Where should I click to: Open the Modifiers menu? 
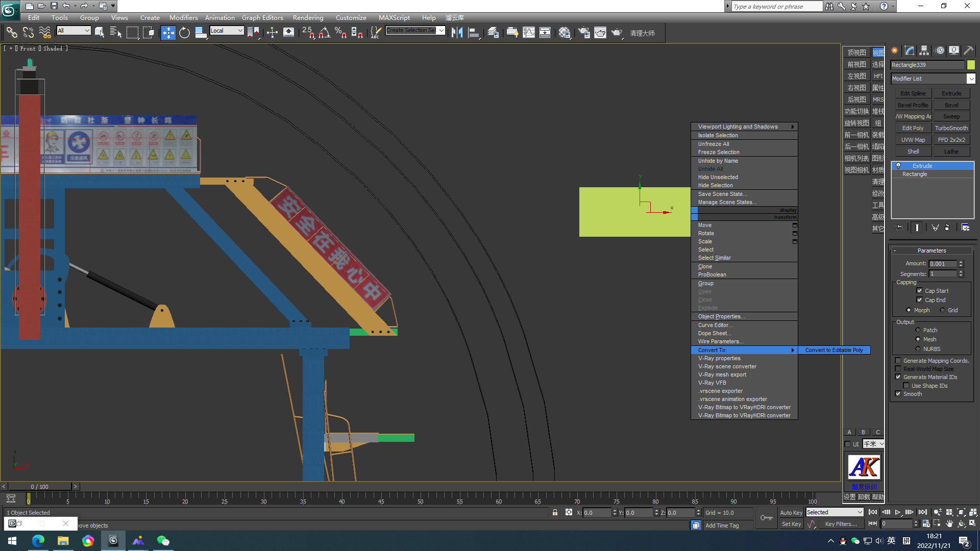coord(183,17)
